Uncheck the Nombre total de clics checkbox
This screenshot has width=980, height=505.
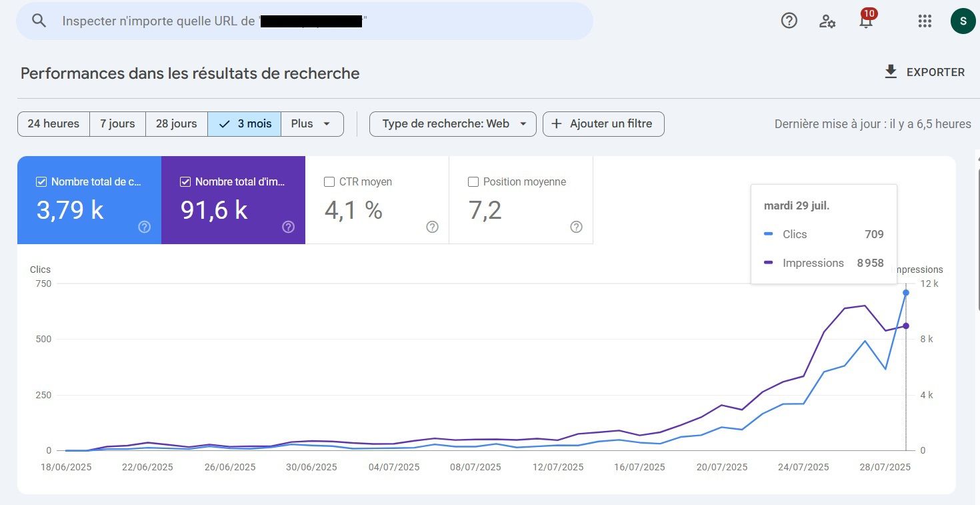[x=41, y=181]
